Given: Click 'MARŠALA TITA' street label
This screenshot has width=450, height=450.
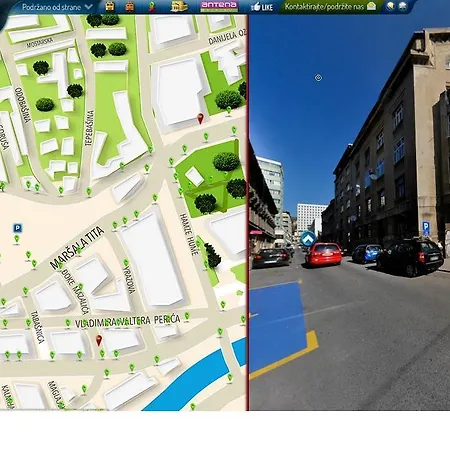Looking at the screenshot, I should [x=77, y=247].
